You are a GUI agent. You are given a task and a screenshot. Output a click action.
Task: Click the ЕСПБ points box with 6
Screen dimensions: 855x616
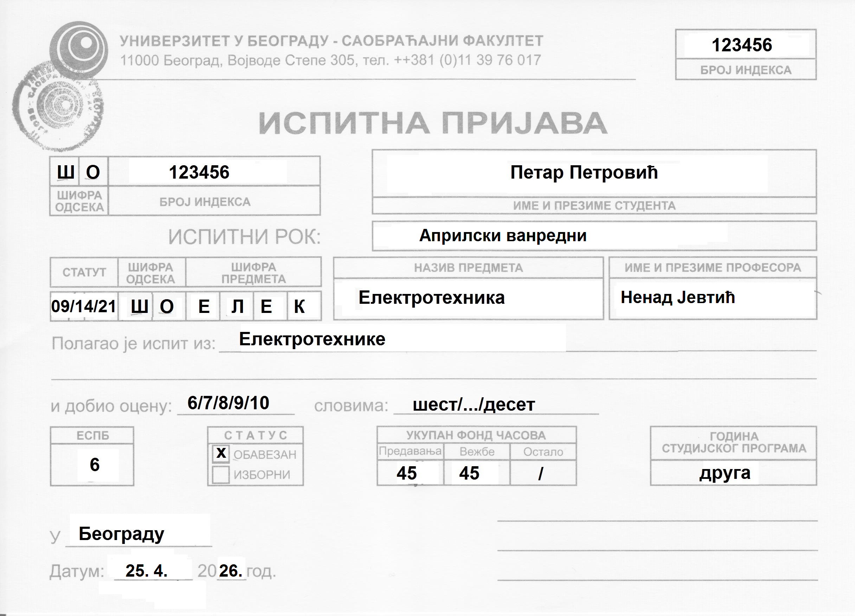[95, 464]
